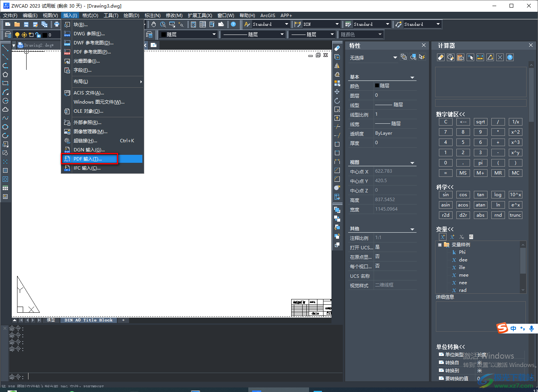Select the Polygon drawing tool

coord(5,74)
